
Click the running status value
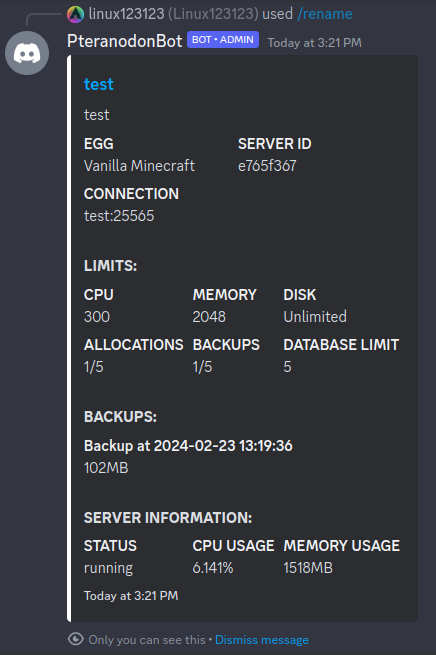pyautogui.click(x=109, y=568)
